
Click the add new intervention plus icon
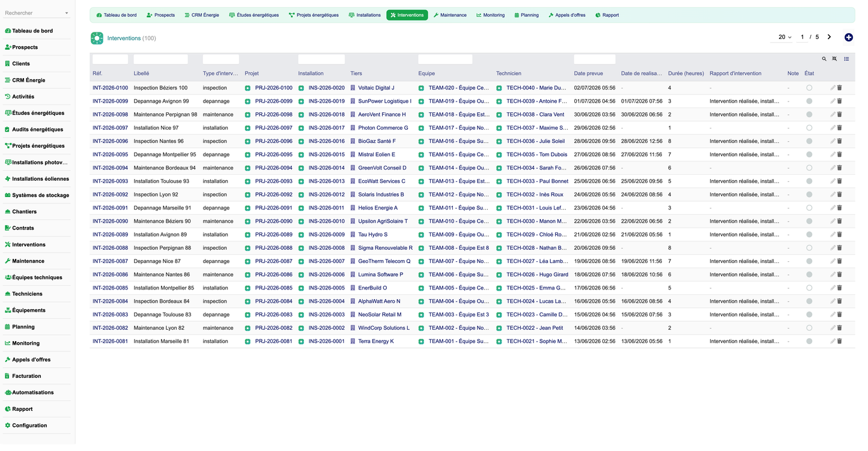point(848,37)
